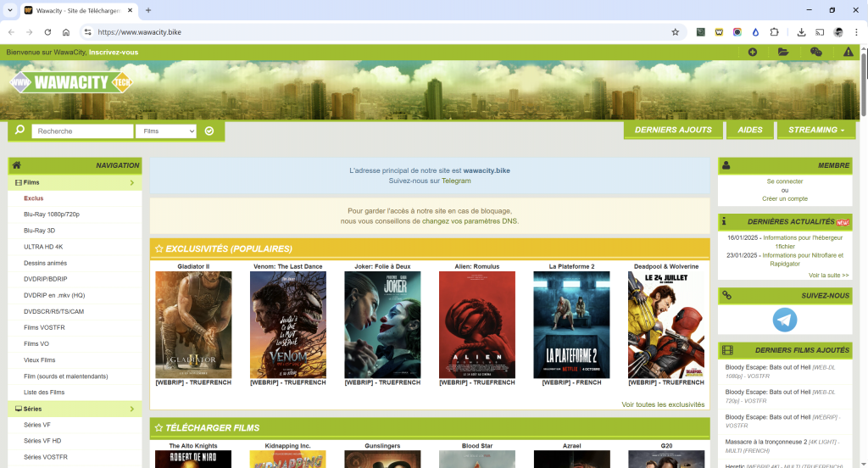This screenshot has width=868, height=468.
Task: Open the Chrome downloads icon
Action: coord(801,32)
